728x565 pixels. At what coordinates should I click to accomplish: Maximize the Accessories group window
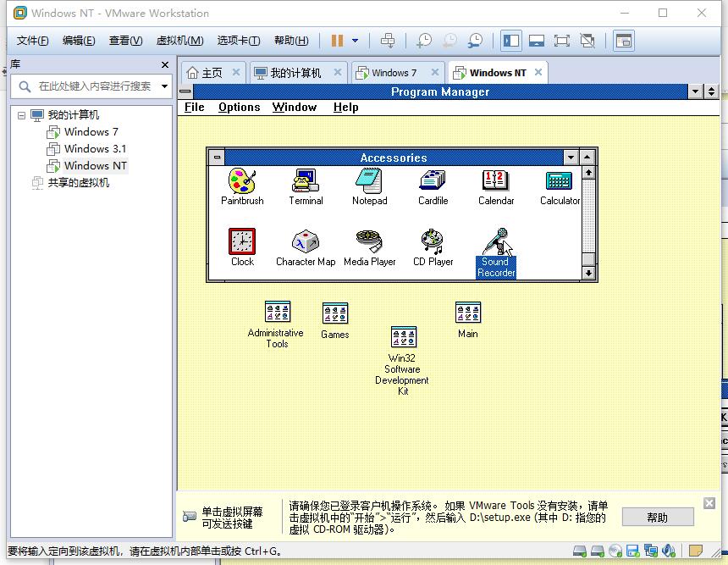[587, 158]
